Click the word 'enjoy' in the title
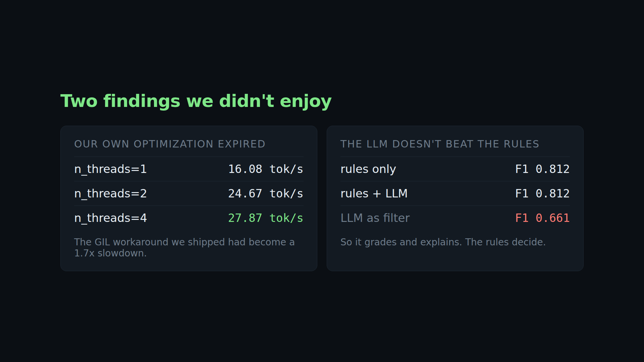This screenshot has height=362, width=644. (306, 101)
